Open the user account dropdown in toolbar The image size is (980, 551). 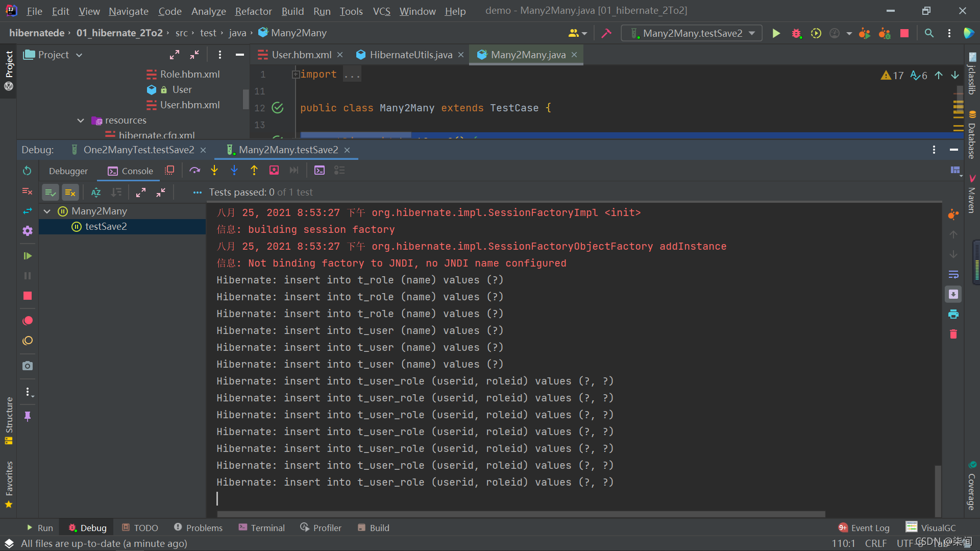click(578, 33)
